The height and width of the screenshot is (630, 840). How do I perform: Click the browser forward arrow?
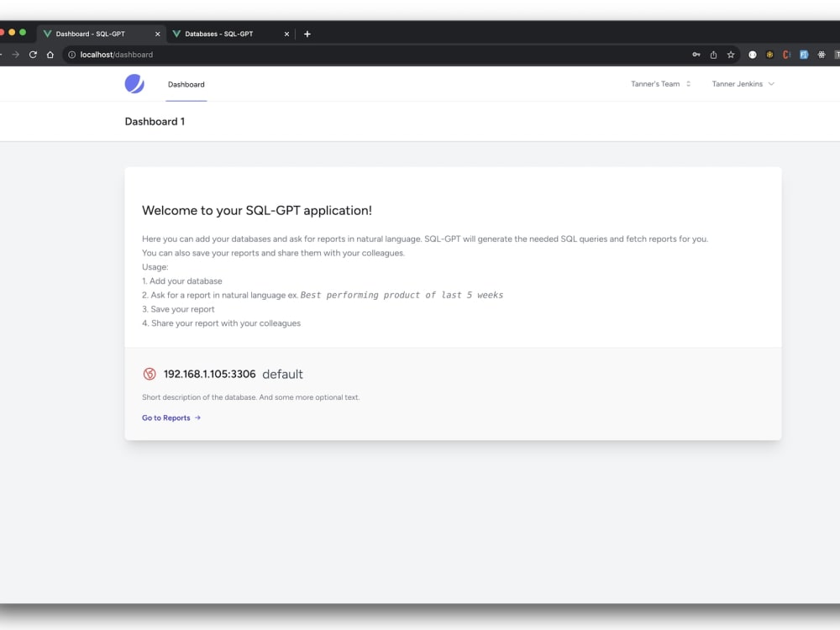tap(15, 55)
